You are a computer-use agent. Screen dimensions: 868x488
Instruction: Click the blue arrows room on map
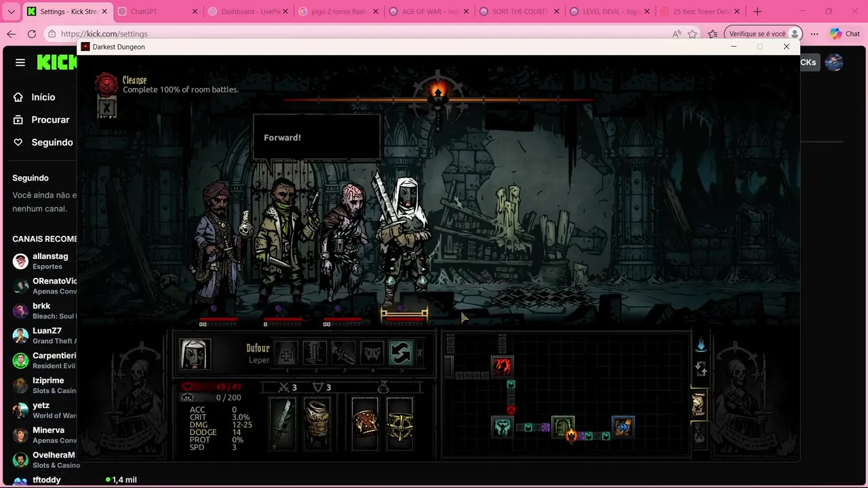click(x=623, y=427)
